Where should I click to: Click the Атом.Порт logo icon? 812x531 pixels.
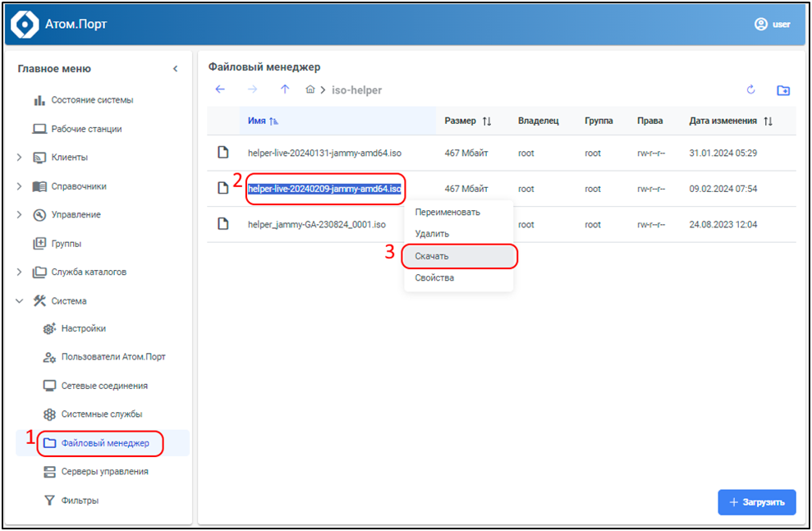pos(25,25)
